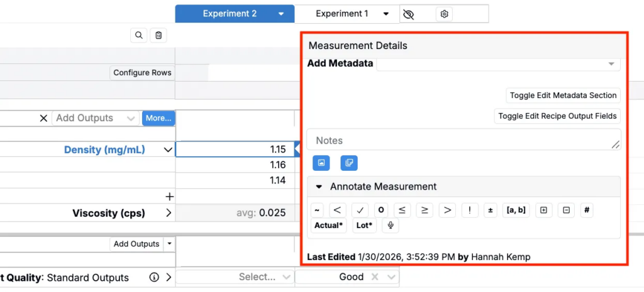
Task: Click Toggle Edit Metadata Section
Action: pos(563,95)
